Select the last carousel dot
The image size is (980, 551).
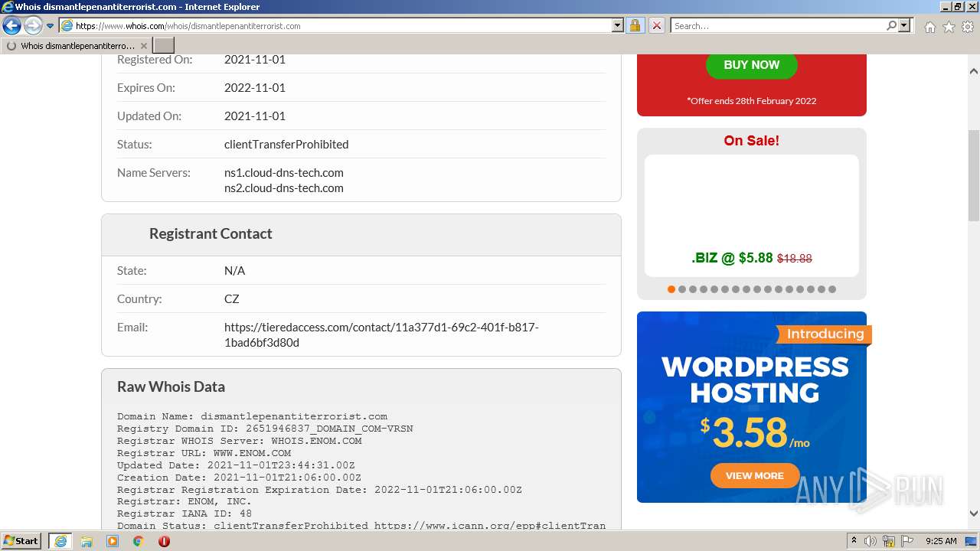[832, 289]
